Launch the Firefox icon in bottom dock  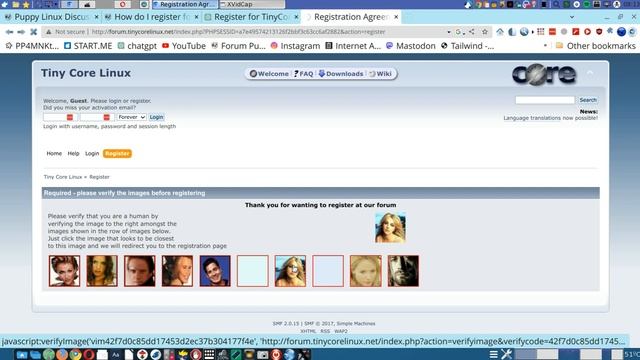(x=62, y=354)
